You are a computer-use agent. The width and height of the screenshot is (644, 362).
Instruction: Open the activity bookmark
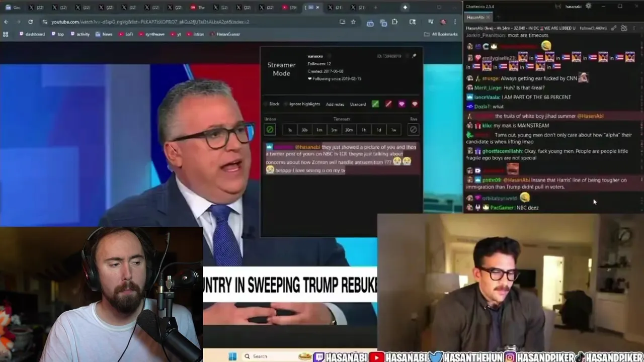click(80, 34)
